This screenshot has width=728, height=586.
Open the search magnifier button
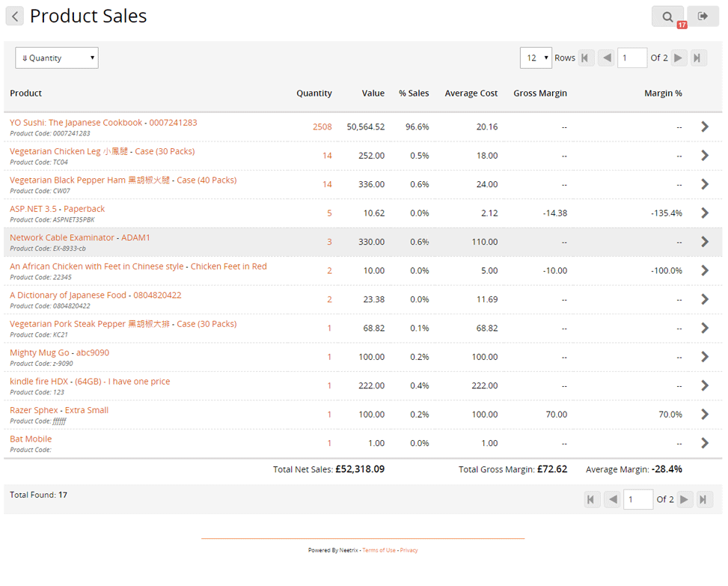667,16
